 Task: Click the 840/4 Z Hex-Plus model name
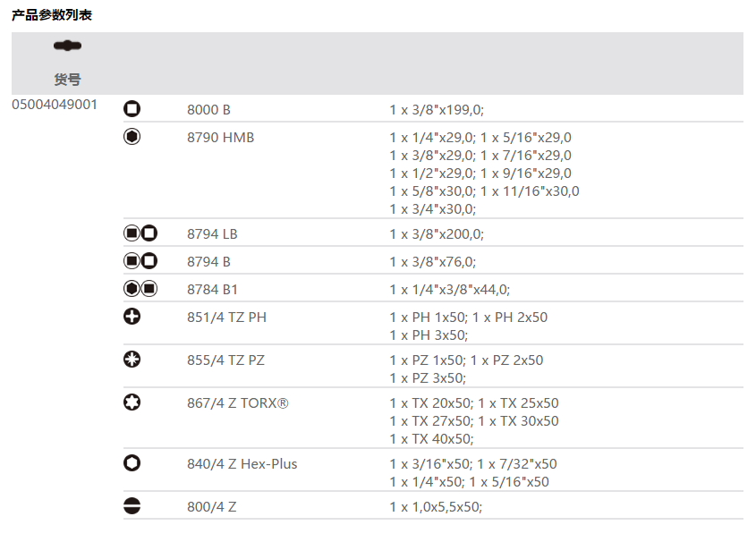(242, 463)
